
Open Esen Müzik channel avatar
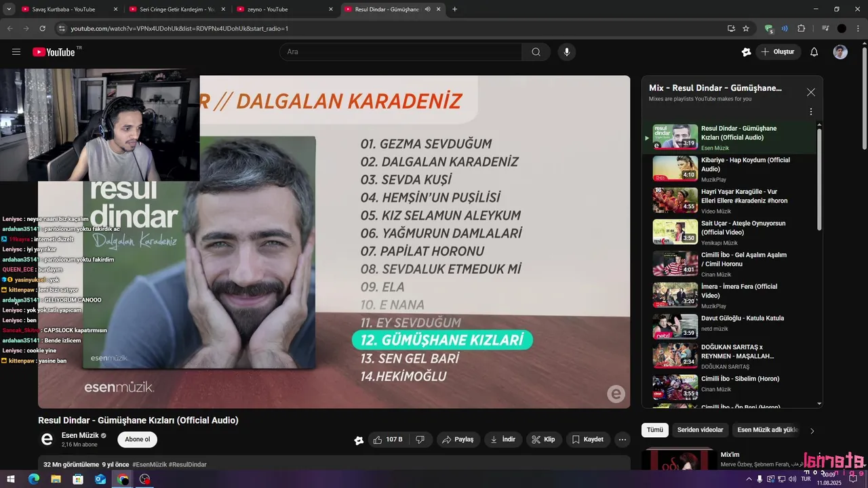47,439
